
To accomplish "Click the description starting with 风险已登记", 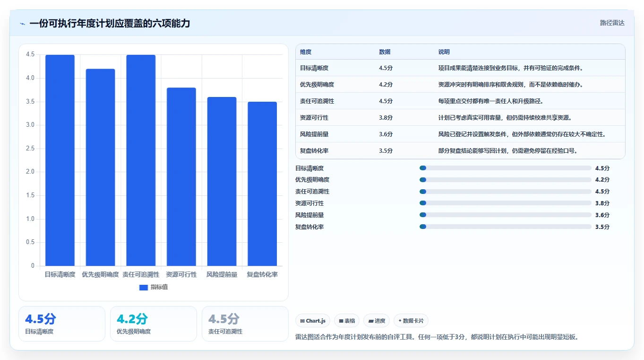I will pyautogui.click(x=522, y=134).
